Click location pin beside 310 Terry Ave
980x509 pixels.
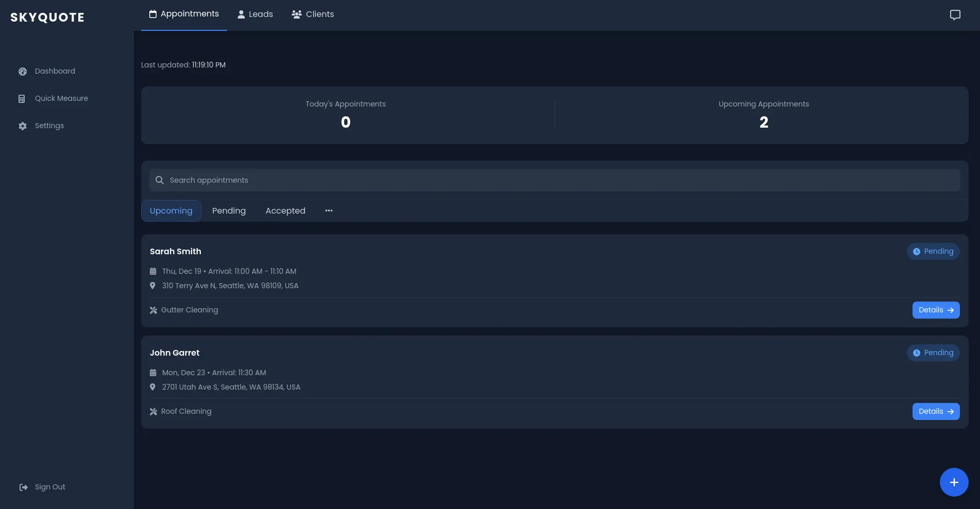(x=152, y=286)
